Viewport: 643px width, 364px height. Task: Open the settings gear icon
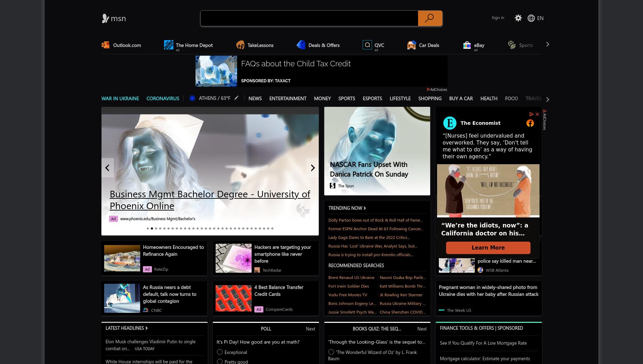point(518,18)
